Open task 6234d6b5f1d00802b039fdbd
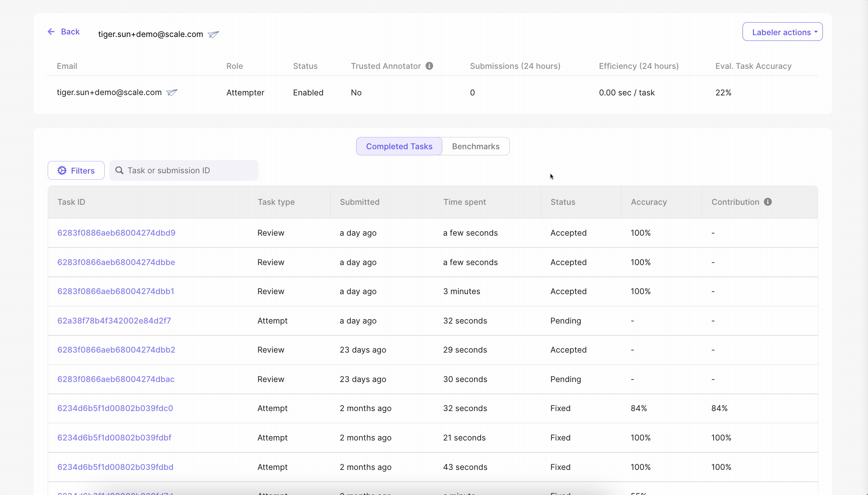Screen dimensions: 868x495 pyautogui.click(x=115, y=467)
